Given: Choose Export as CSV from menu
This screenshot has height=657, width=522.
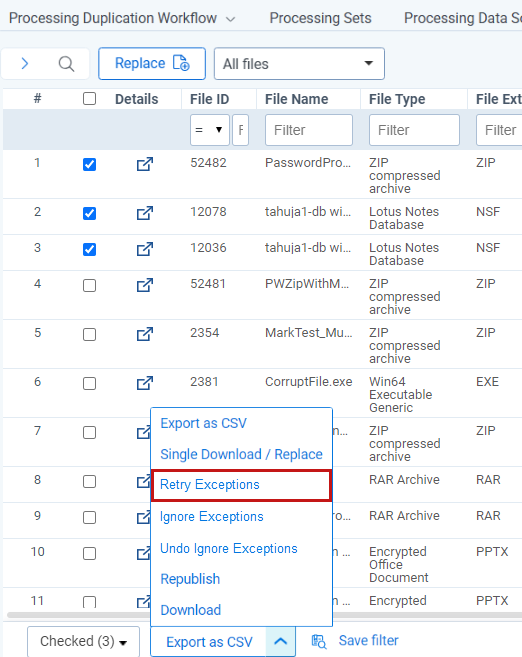Looking at the screenshot, I should click(x=204, y=423).
